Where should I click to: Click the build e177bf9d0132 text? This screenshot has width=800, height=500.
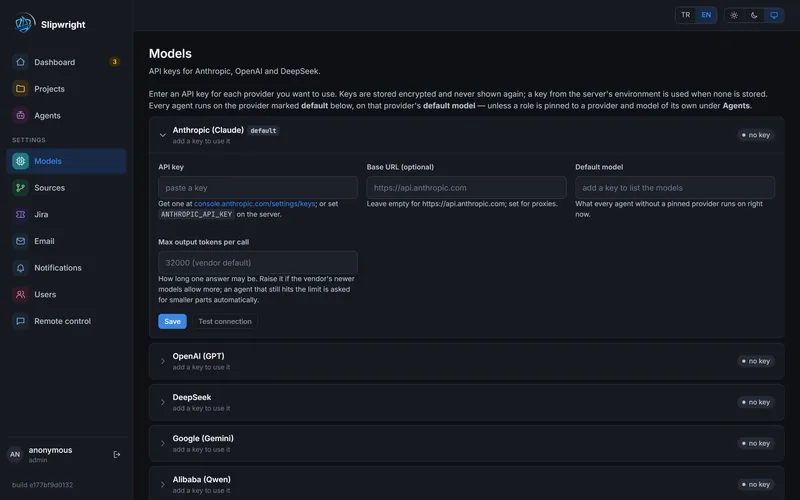pos(42,485)
